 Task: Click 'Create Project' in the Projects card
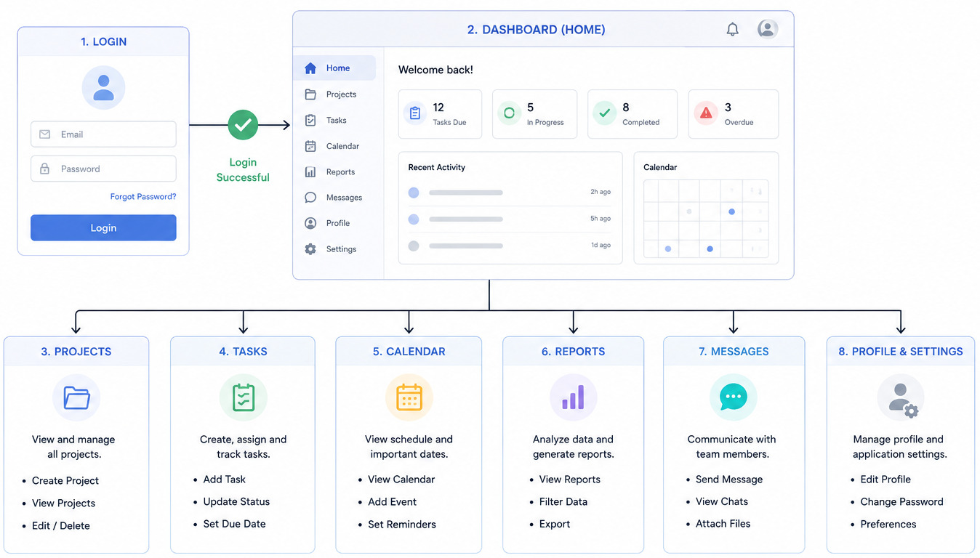click(x=65, y=481)
